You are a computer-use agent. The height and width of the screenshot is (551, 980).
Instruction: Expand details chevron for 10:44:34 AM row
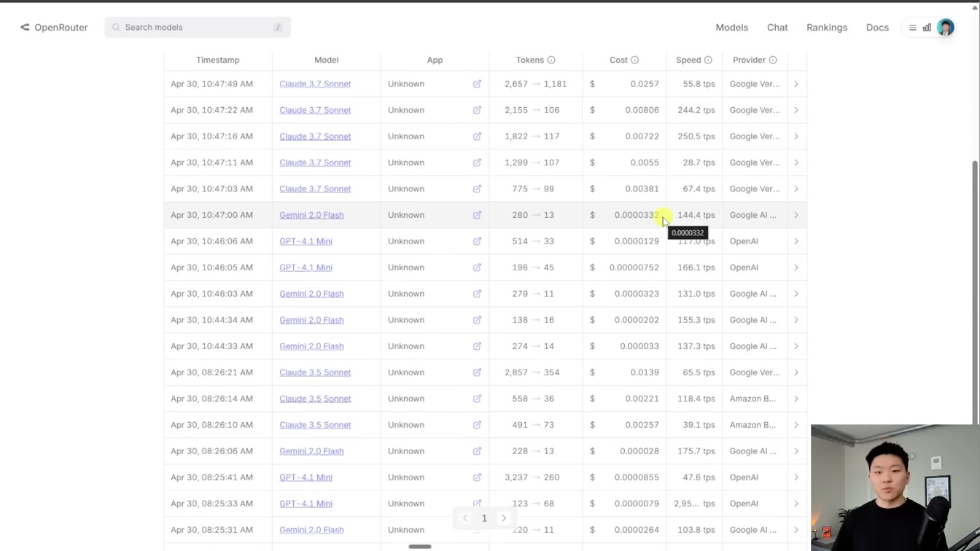pyautogui.click(x=796, y=320)
